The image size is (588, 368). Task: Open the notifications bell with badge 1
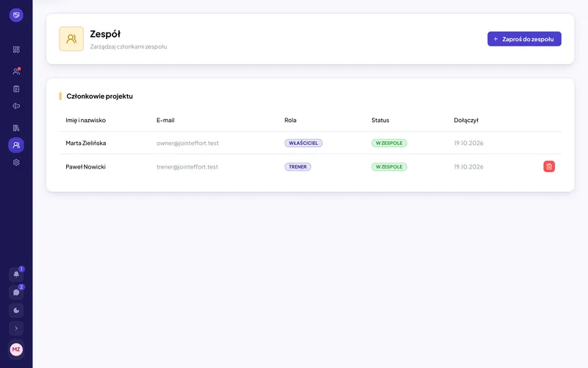tap(16, 274)
